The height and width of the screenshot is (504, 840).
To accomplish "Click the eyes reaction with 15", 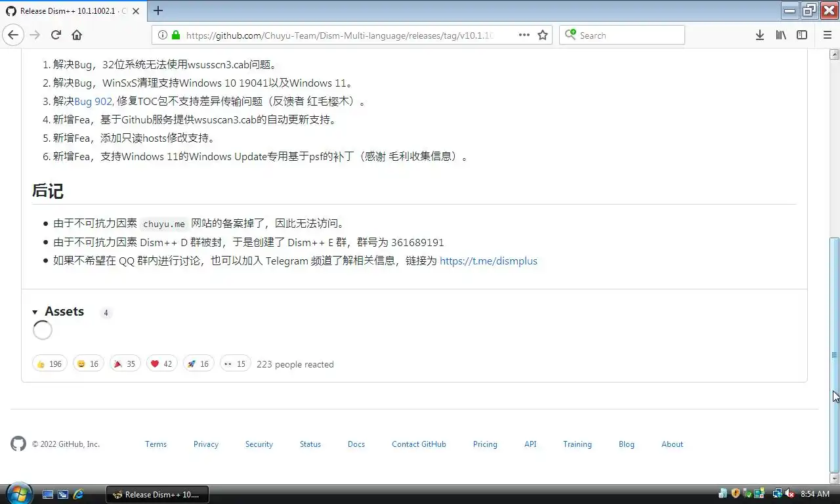I will point(235,364).
